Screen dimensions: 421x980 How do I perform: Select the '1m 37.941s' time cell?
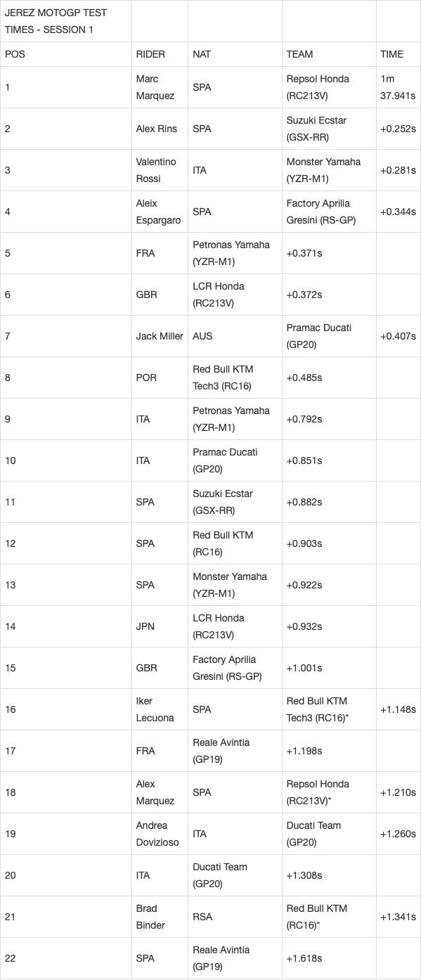click(x=396, y=87)
